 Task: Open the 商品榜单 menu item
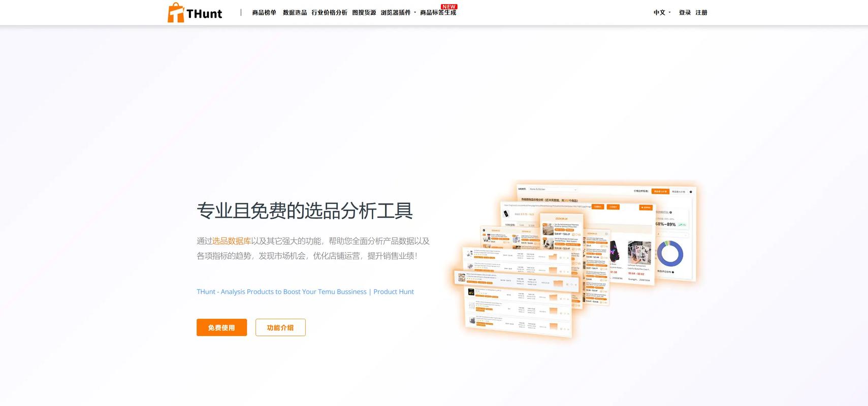pos(264,13)
